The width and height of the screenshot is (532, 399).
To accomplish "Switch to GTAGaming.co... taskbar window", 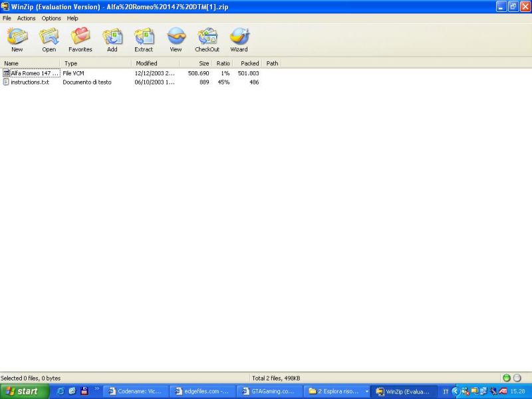I will tap(269, 391).
